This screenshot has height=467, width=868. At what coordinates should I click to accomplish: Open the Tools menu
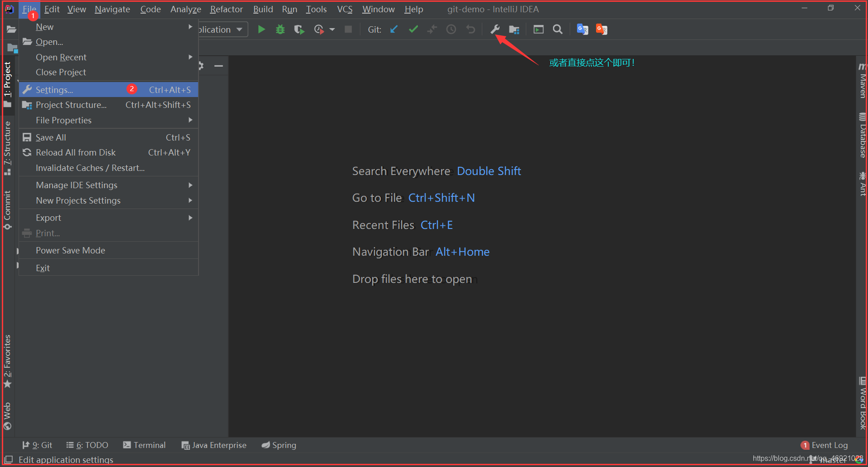[316, 9]
